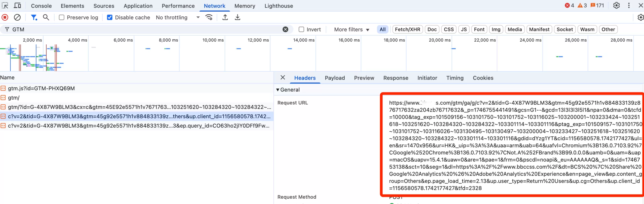Viewport: 644px width, 204px height.
Task: Clear the network log
Action: point(17,17)
